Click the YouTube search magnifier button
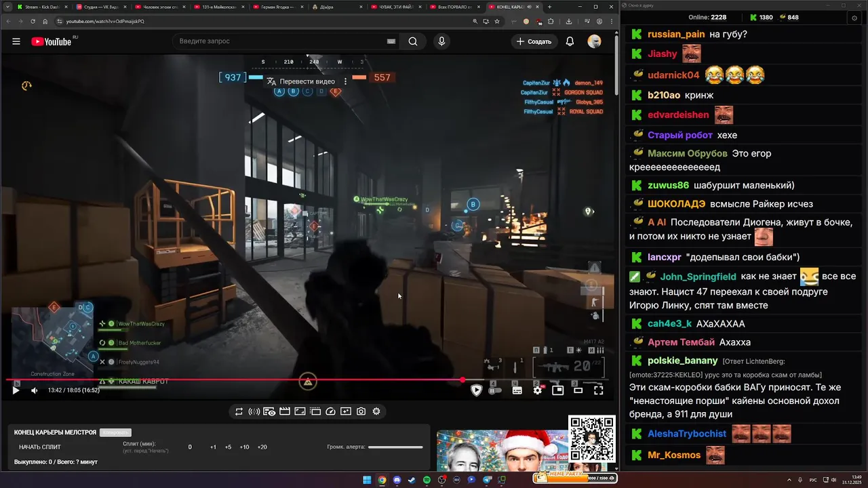The width and height of the screenshot is (868, 488). (x=413, y=41)
